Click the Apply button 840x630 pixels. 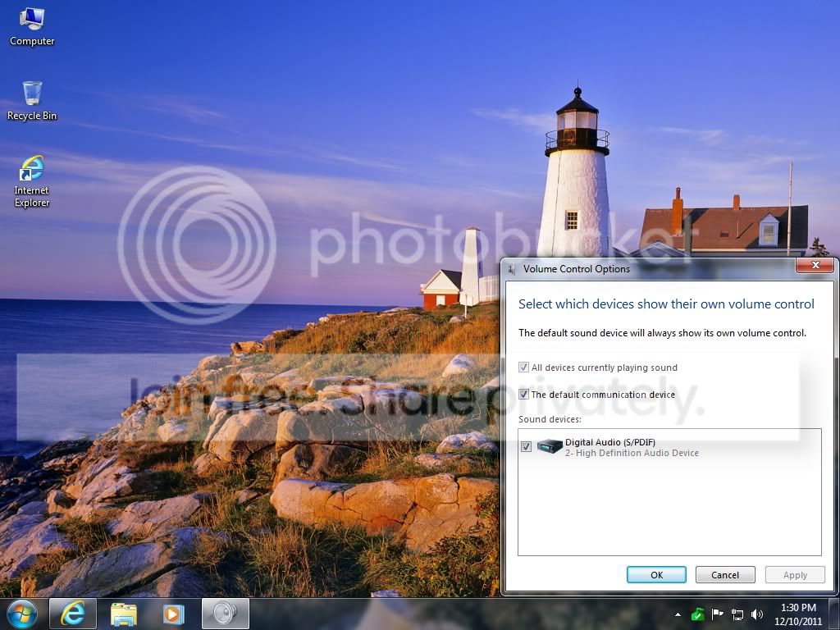(x=795, y=575)
